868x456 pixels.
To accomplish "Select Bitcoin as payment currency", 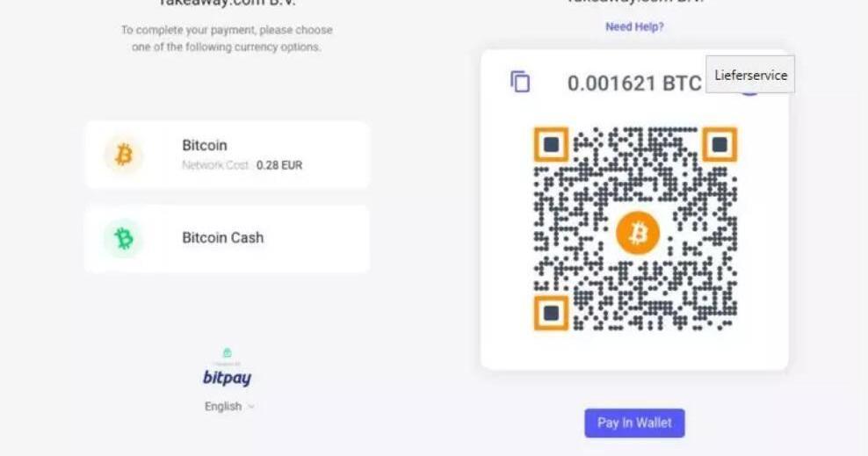I will [x=227, y=155].
